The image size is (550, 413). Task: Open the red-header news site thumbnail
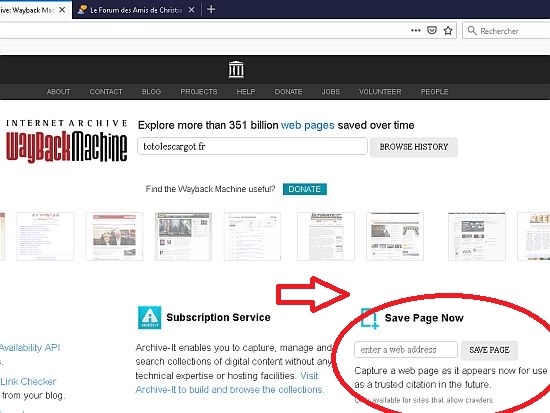(114, 236)
